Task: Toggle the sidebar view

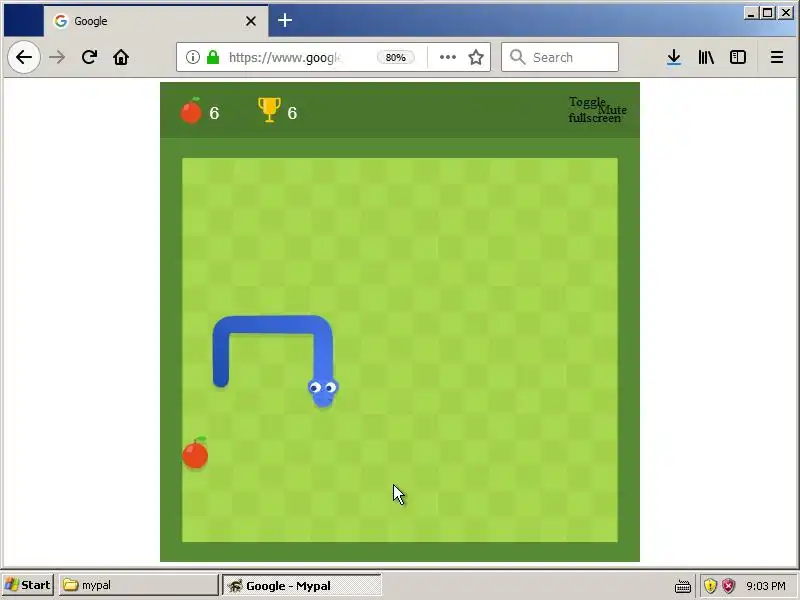Action: [x=738, y=57]
